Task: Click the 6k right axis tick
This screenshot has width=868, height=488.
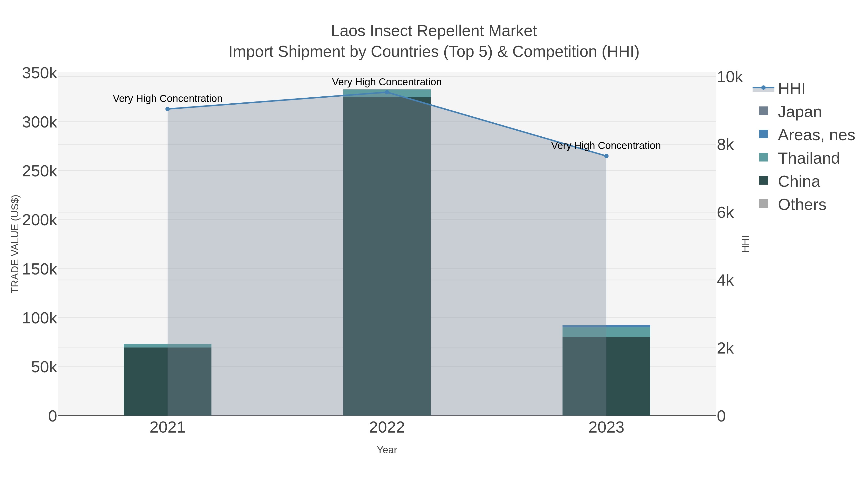Action: point(725,213)
